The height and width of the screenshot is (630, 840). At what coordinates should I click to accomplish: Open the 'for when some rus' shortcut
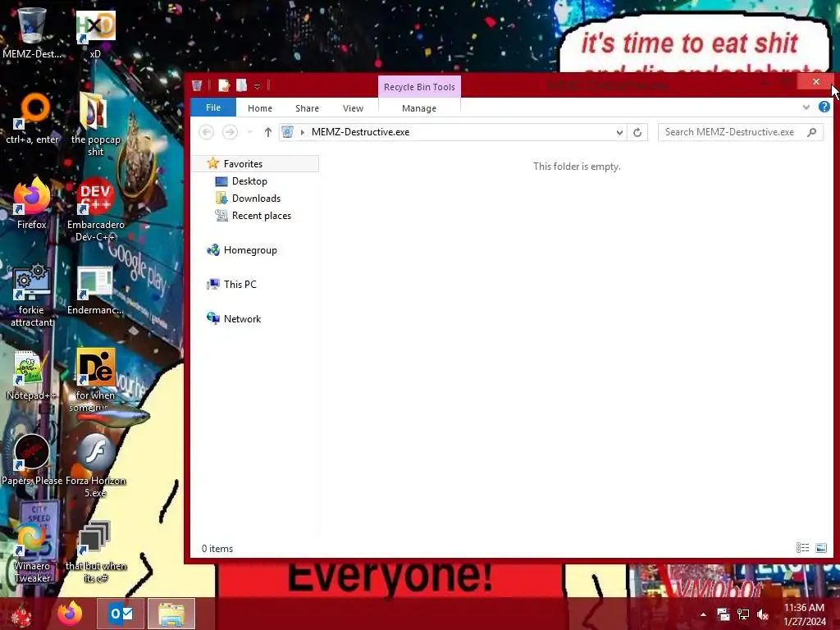tap(95, 379)
